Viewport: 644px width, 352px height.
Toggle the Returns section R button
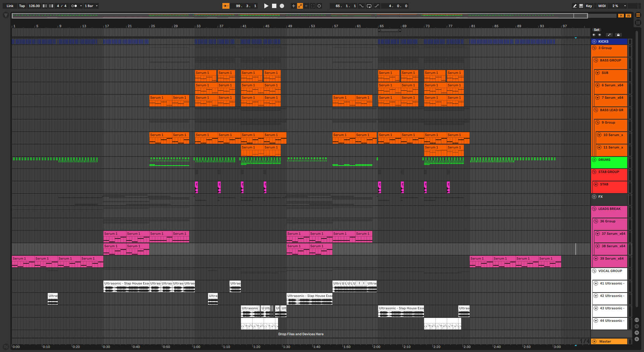637,326
